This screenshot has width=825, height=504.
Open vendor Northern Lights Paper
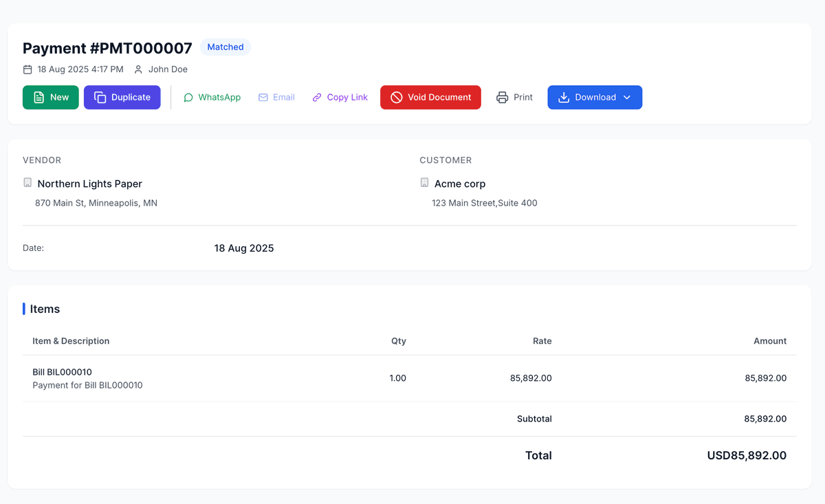pos(90,184)
